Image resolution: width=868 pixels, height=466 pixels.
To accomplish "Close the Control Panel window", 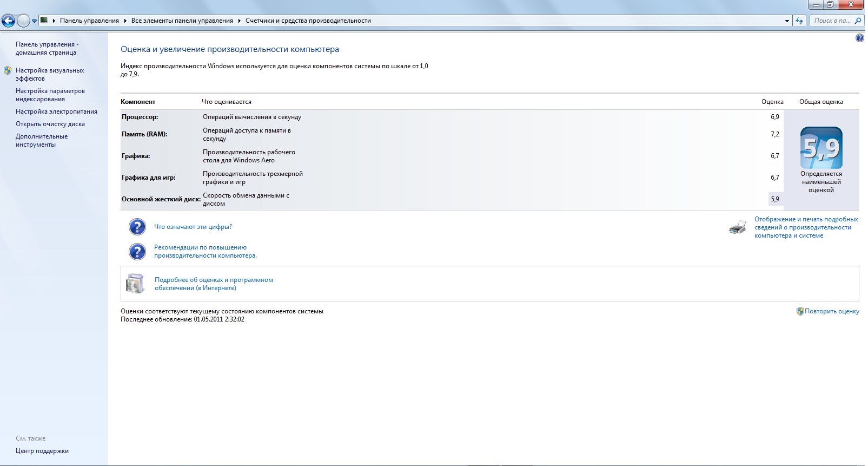I will pos(851,5).
